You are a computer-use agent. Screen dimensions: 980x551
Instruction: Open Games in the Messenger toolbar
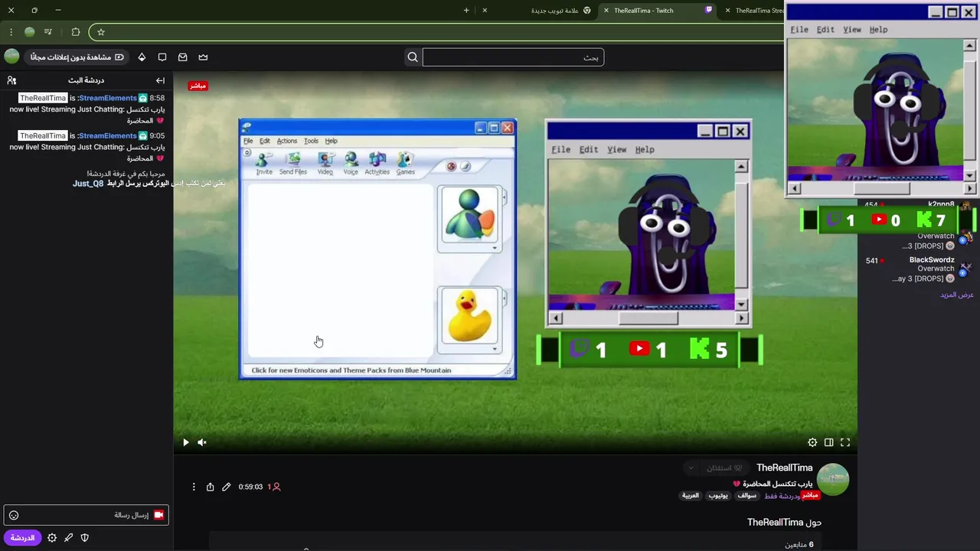coord(406,163)
